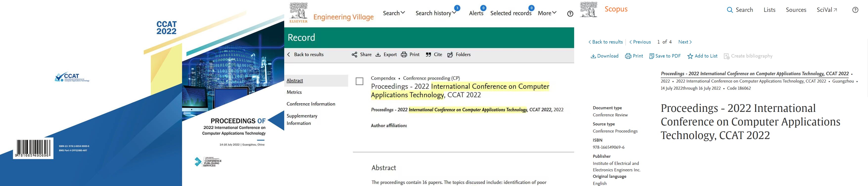
Task: Go back to results in Scopus
Action: pyautogui.click(x=606, y=42)
